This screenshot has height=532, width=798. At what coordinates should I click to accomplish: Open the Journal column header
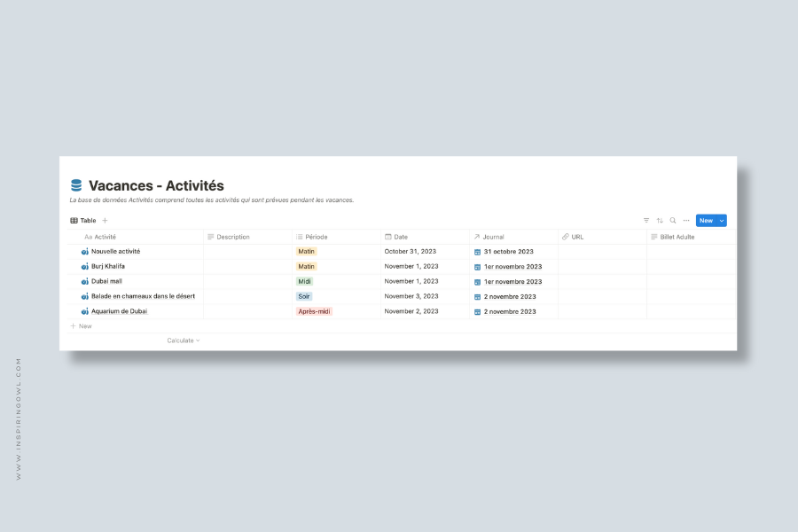(513, 237)
